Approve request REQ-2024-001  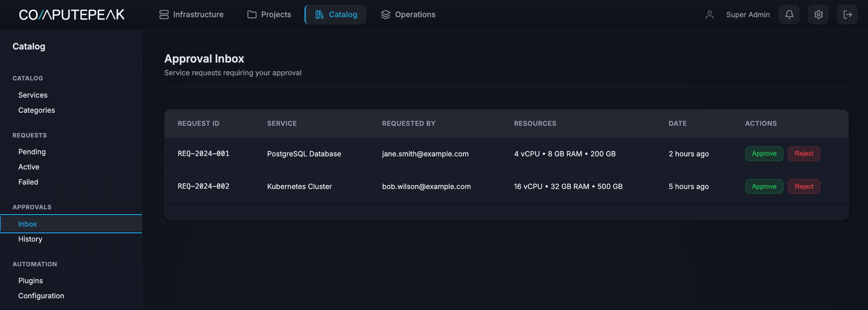[x=764, y=154]
